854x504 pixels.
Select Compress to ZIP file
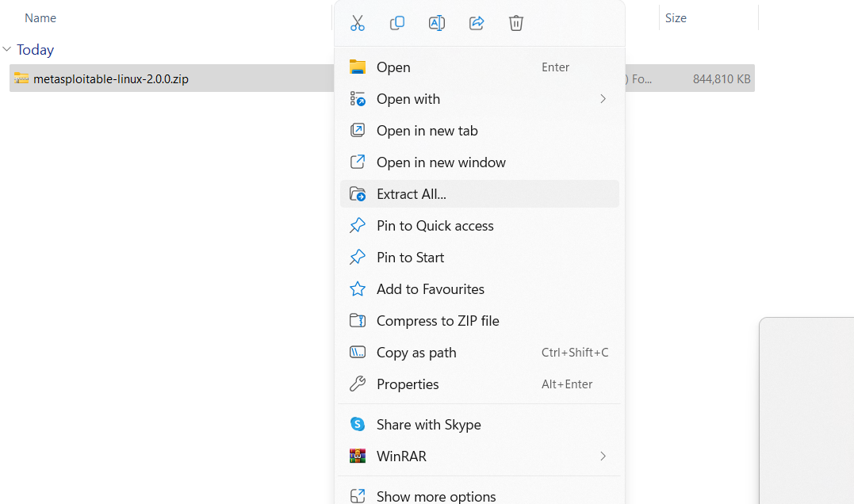(x=479, y=321)
